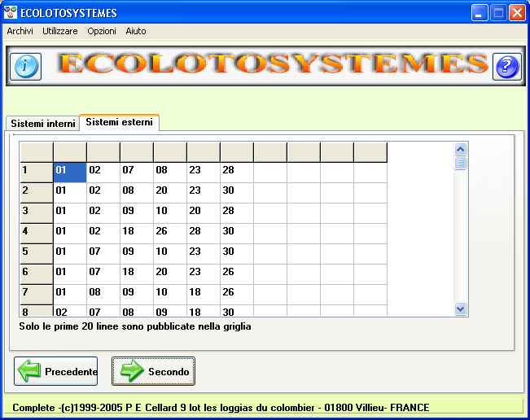
Task: Open the Utilizzare menu
Action: (x=60, y=31)
